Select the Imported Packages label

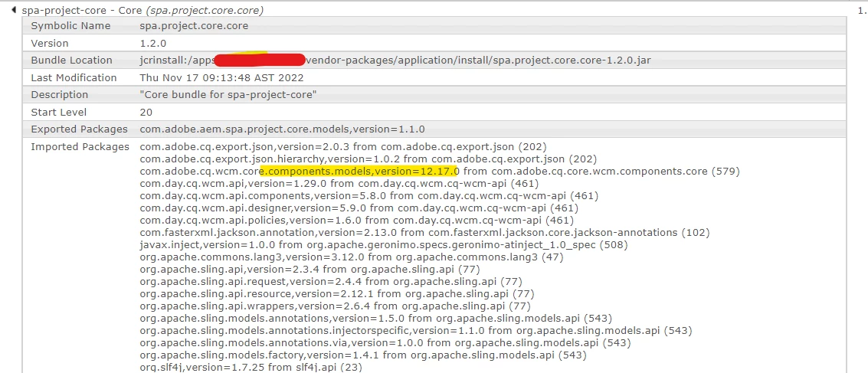coord(80,146)
